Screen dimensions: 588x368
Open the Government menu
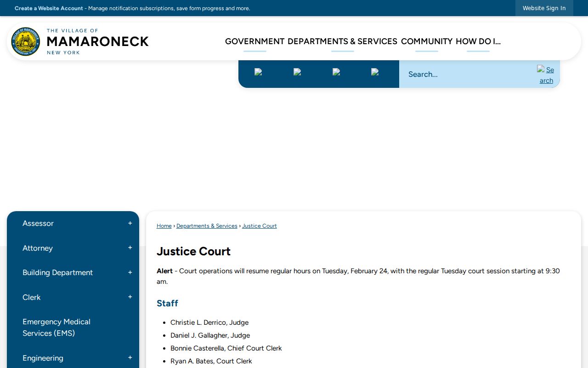tap(255, 41)
